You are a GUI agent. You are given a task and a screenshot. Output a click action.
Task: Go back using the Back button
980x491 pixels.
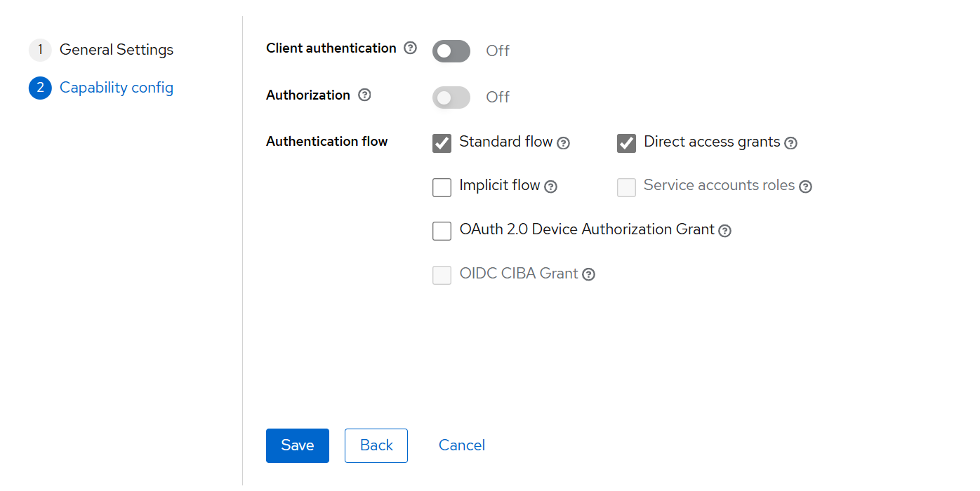376,445
